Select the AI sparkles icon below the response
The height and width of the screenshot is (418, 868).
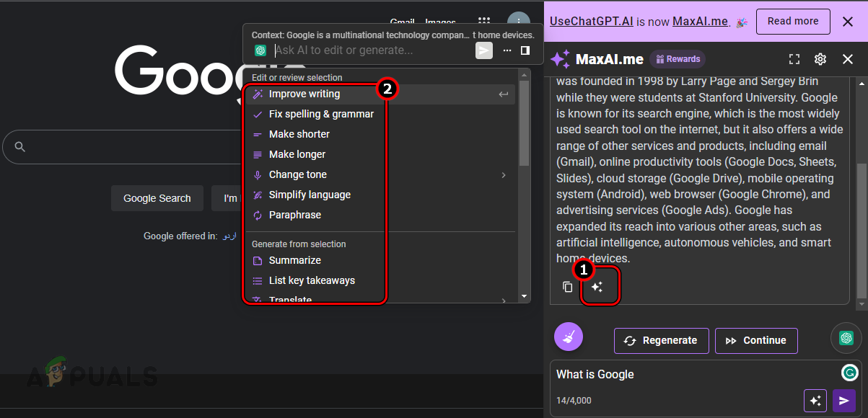(598, 286)
